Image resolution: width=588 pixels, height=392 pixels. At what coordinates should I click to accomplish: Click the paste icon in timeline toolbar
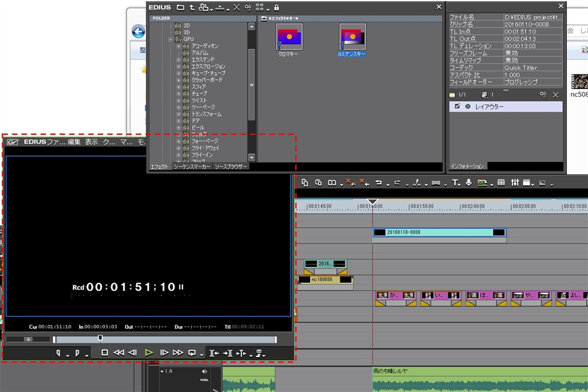point(318,183)
